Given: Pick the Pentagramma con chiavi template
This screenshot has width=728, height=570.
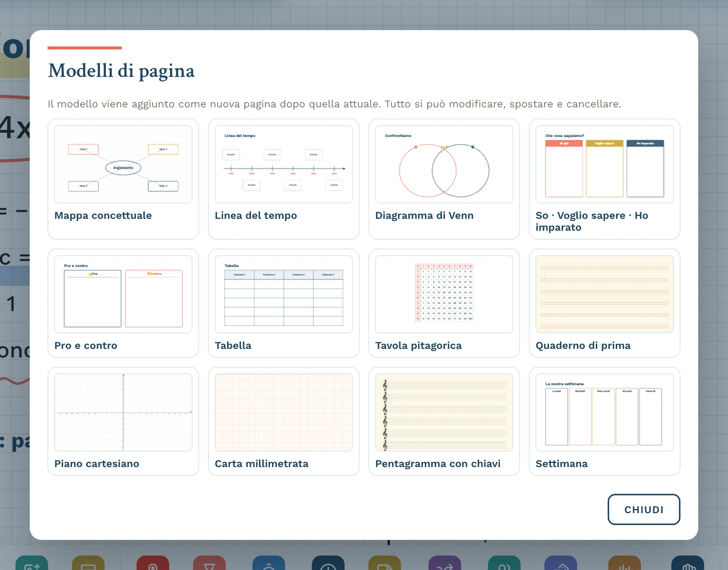Looking at the screenshot, I should (444, 421).
